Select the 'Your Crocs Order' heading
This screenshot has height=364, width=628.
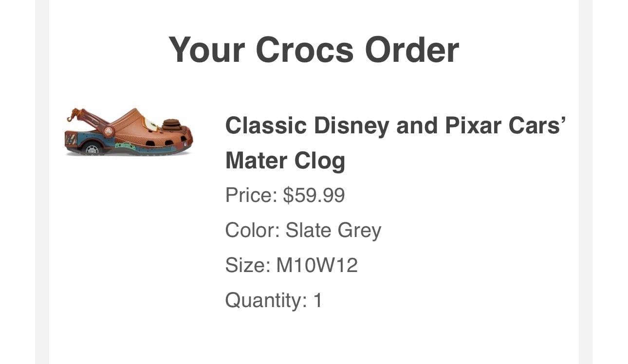pos(314,49)
